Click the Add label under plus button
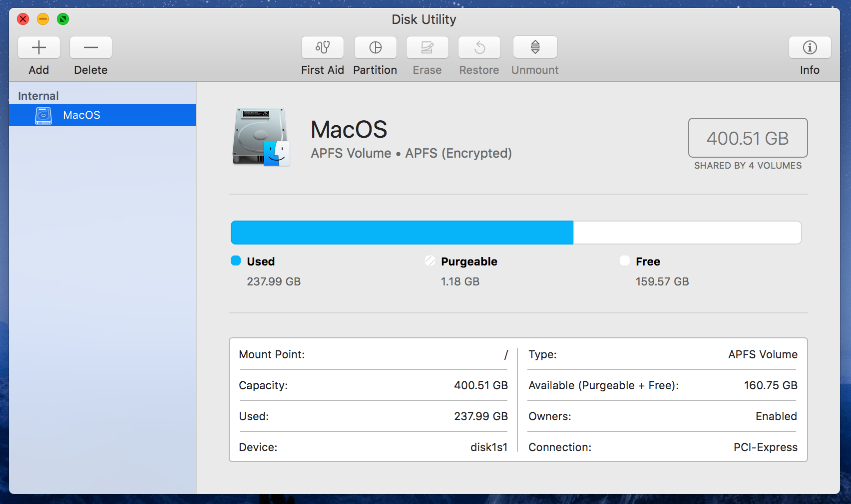The width and height of the screenshot is (851, 504). [39, 70]
